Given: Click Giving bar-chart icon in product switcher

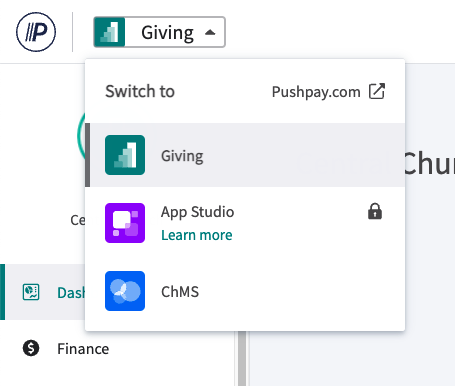Looking at the screenshot, I should point(110,32).
